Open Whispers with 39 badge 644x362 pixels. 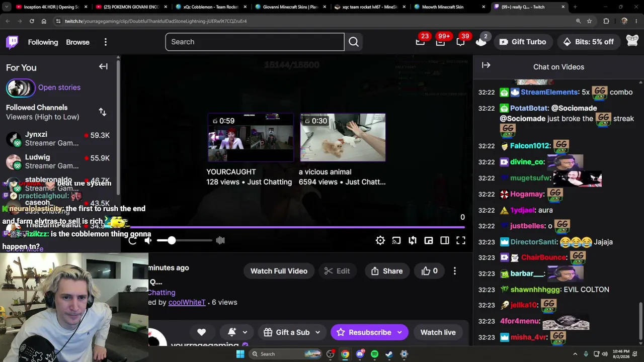click(460, 42)
